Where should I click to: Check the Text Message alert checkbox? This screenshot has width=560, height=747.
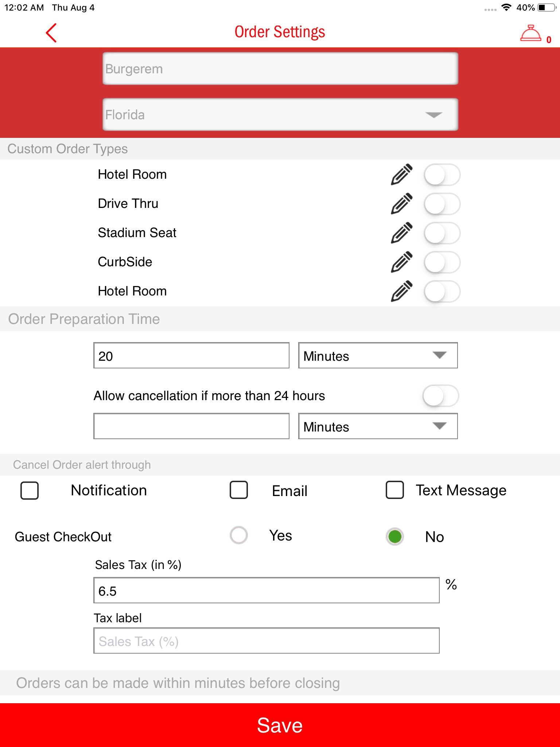click(x=394, y=490)
